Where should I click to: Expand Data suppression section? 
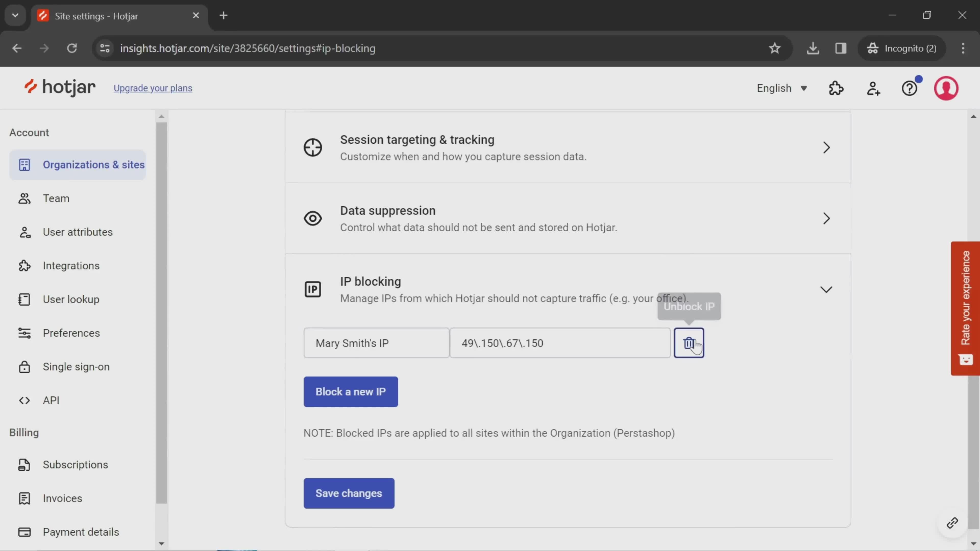coord(827,218)
